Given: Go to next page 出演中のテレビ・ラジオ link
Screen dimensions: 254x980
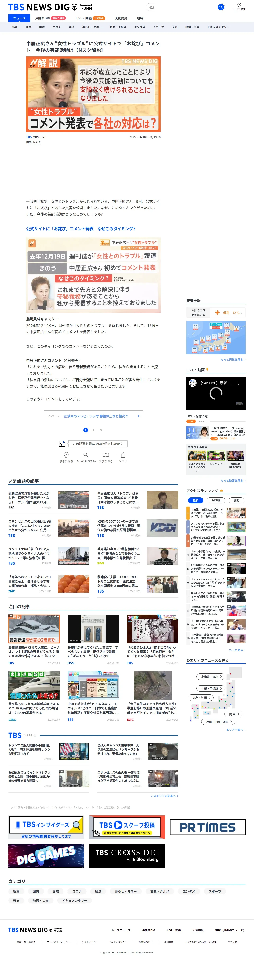Looking at the screenshot, I should coord(93,416).
